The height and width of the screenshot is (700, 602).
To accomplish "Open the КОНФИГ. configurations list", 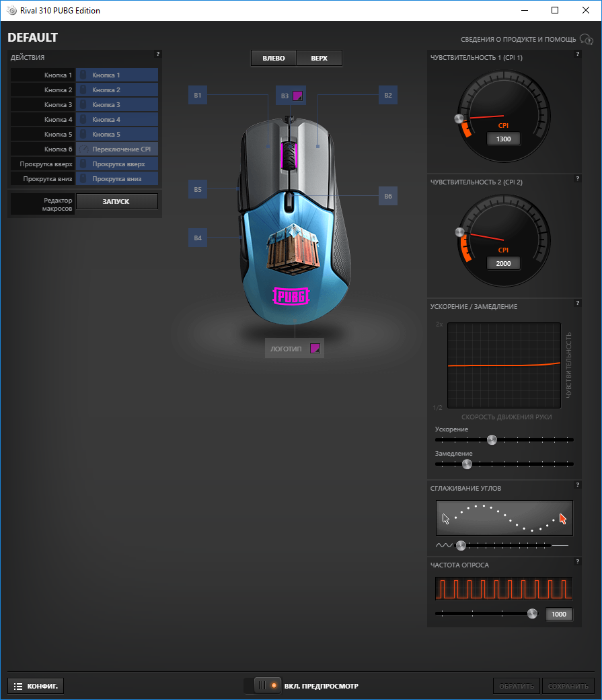I will click(36, 686).
